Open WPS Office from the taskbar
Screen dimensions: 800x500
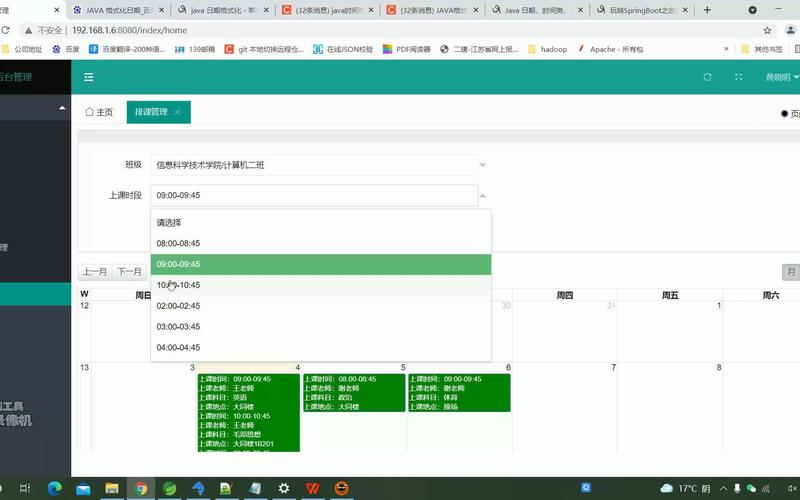tap(313, 488)
